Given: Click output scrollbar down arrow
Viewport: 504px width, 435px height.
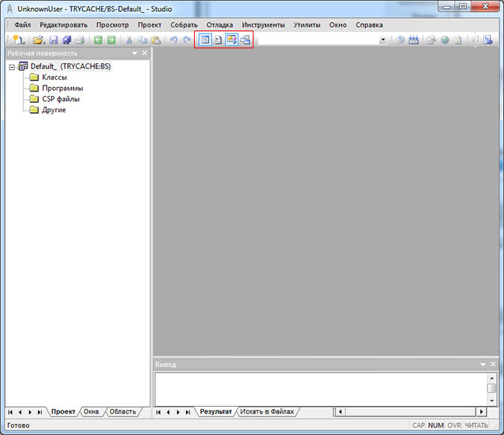Looking at the screenshot, I should click(x=492, y=401).
